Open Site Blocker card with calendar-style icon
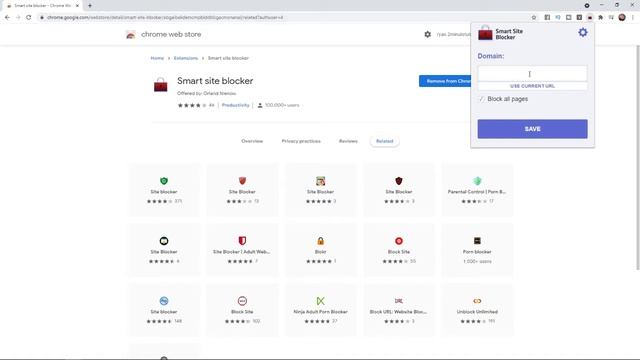The width and height of the screenshot is (640, 360). (320, 181)
